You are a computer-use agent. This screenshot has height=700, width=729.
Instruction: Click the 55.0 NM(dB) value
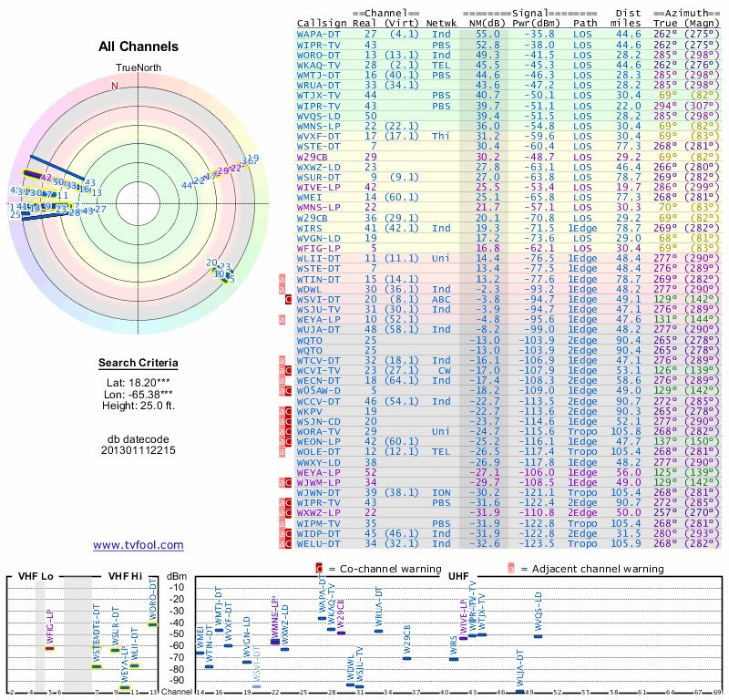(488, 35)
